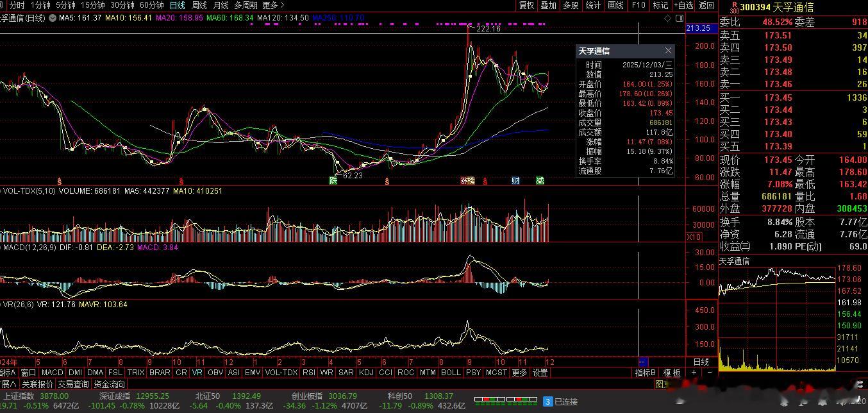This screenshot has width=868, height=413.
Task: Add the stock via +自选
Action: (683, 5)
